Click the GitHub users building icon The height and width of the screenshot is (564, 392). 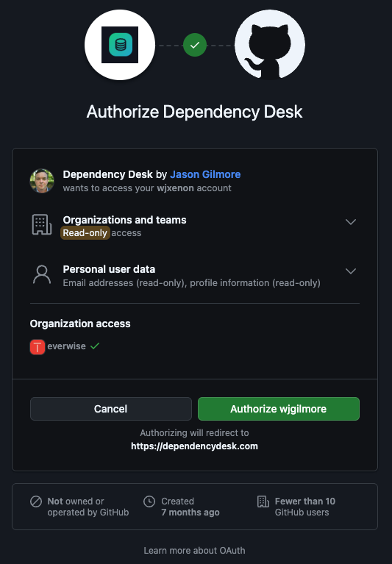coord(263,501)
